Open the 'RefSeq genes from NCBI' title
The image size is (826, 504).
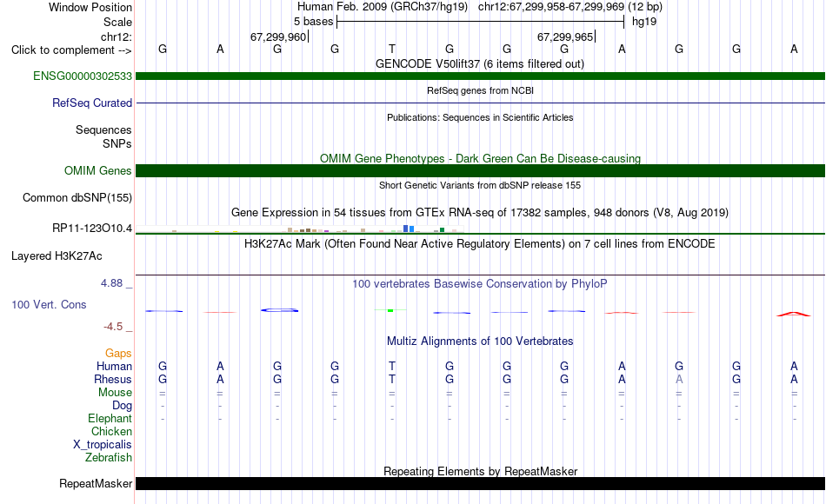tap(480, 90)
